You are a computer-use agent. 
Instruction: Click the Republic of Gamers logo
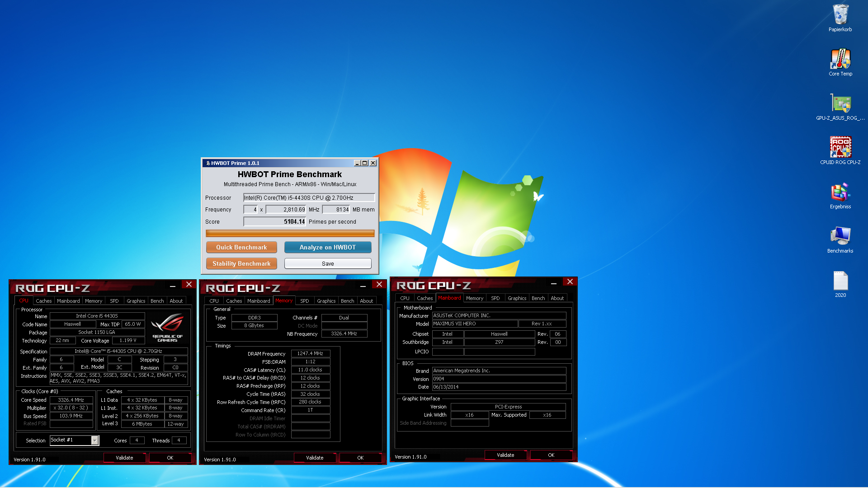point(167,328)
